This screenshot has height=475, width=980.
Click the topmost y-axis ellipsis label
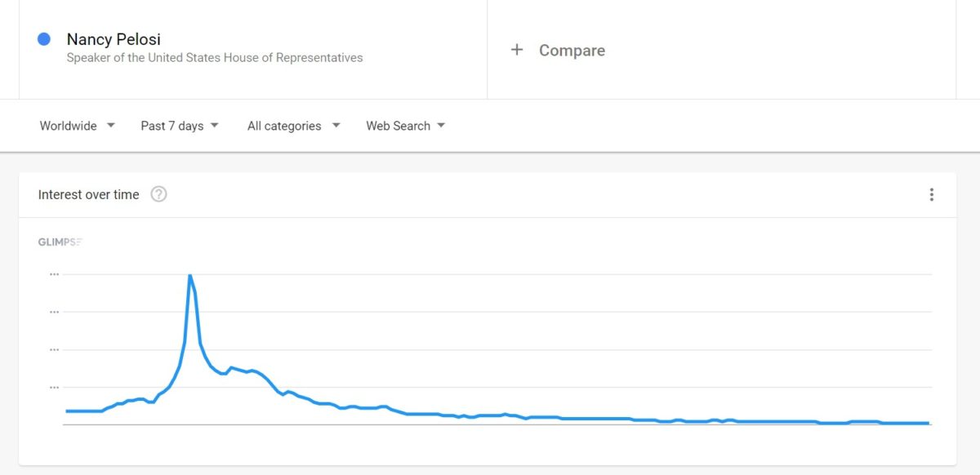tap(54, 274)
